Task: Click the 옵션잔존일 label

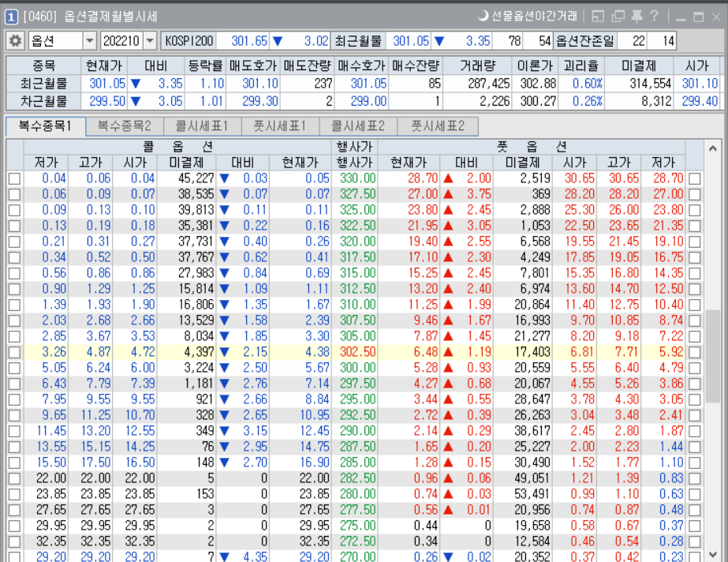Action: click(585, 41)
